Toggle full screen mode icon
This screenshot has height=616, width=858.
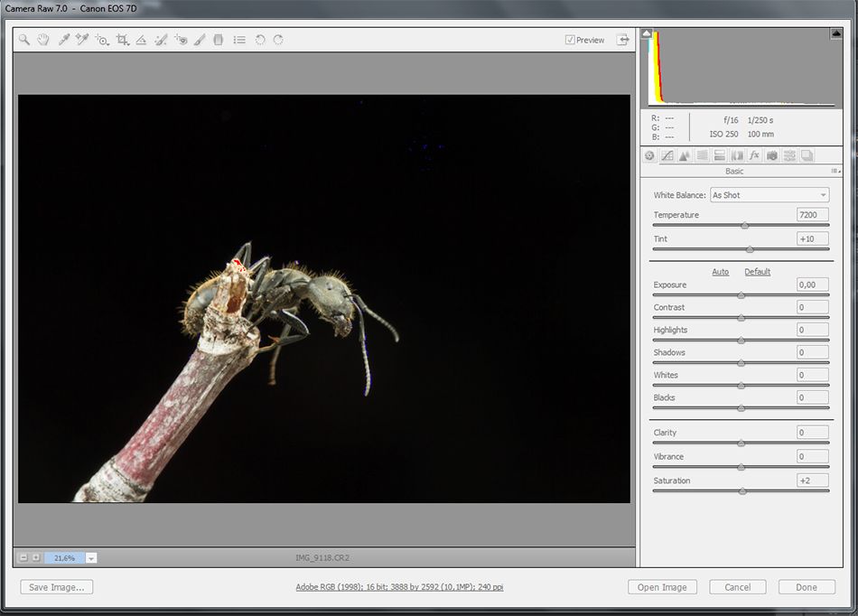(622, 40)
